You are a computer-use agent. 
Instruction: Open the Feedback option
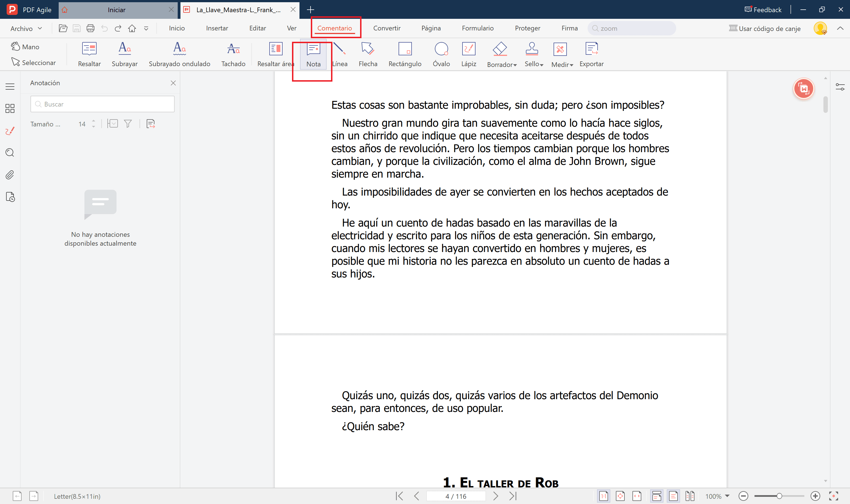(x=763, y=9)
